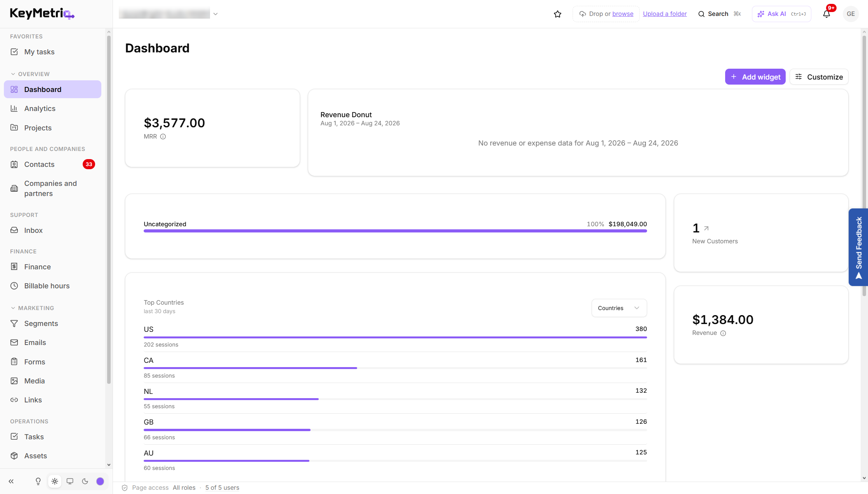The height and width of the screenshot is (494, 868).
Task: Click the browse upload link
Action: (x=623, y=14)
